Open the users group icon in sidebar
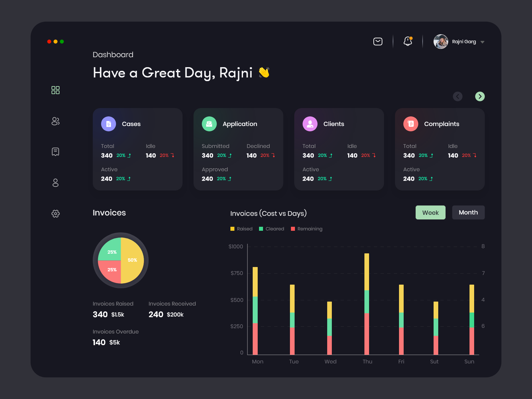This screenshot has width=532, height=399. pyautogui.click(x=56, y=121)
